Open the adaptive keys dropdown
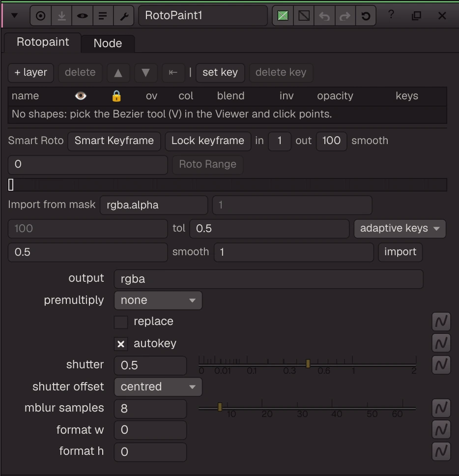The image size is (459, 476). [x=400, y=229]
